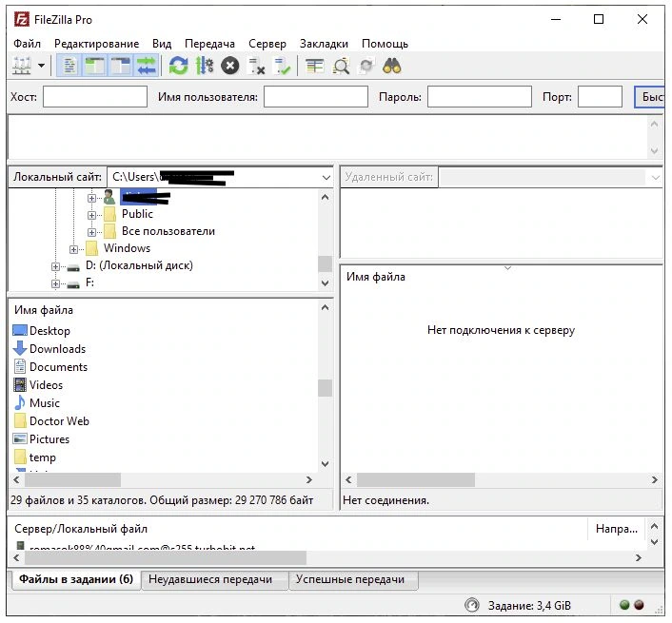672x623 pixels.
Task: Select the Windows folder in tree
Action: (x=127, y=248)
